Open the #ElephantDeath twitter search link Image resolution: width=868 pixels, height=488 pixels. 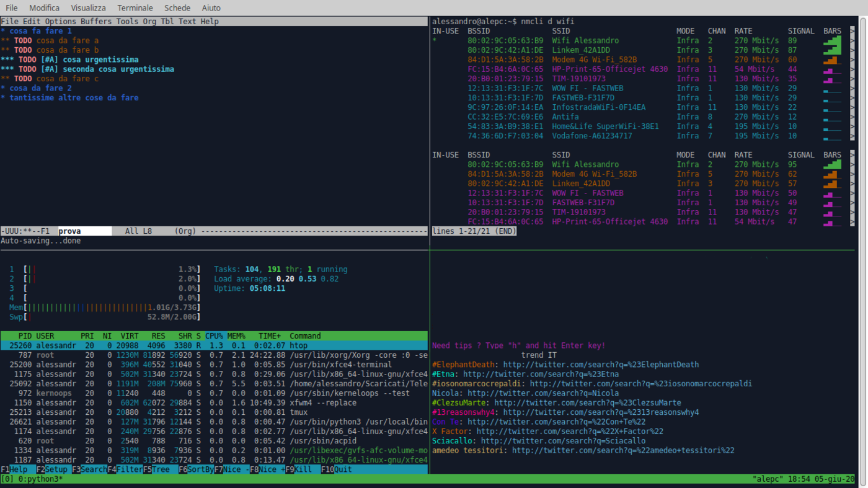(600, 365)
